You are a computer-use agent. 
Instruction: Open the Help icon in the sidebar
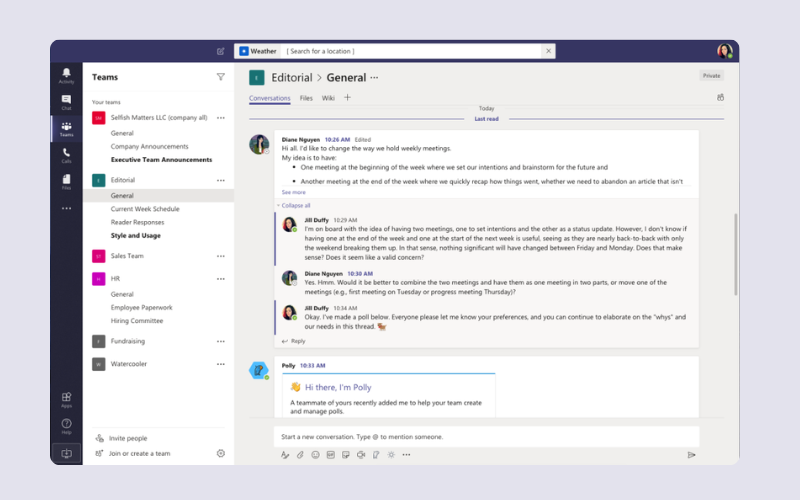pyautogui.click(x=66, y=426)
